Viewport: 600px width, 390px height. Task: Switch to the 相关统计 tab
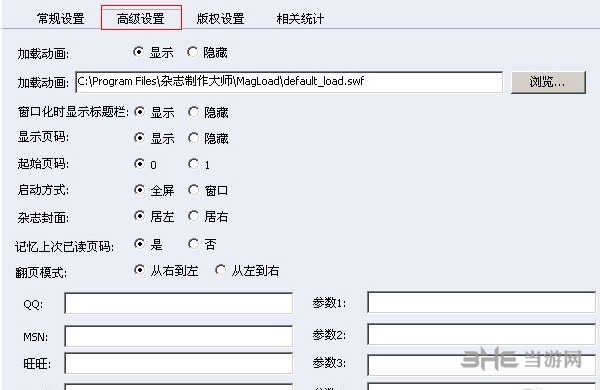[x=300, y=18]
